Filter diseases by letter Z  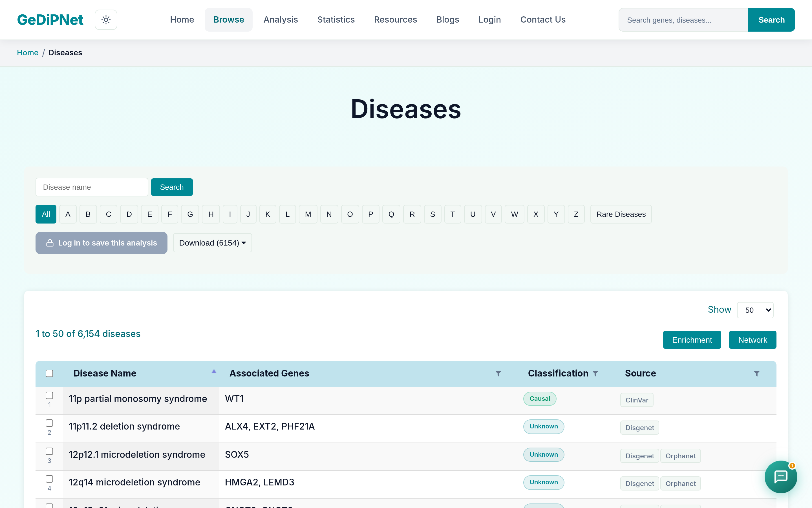576,214
